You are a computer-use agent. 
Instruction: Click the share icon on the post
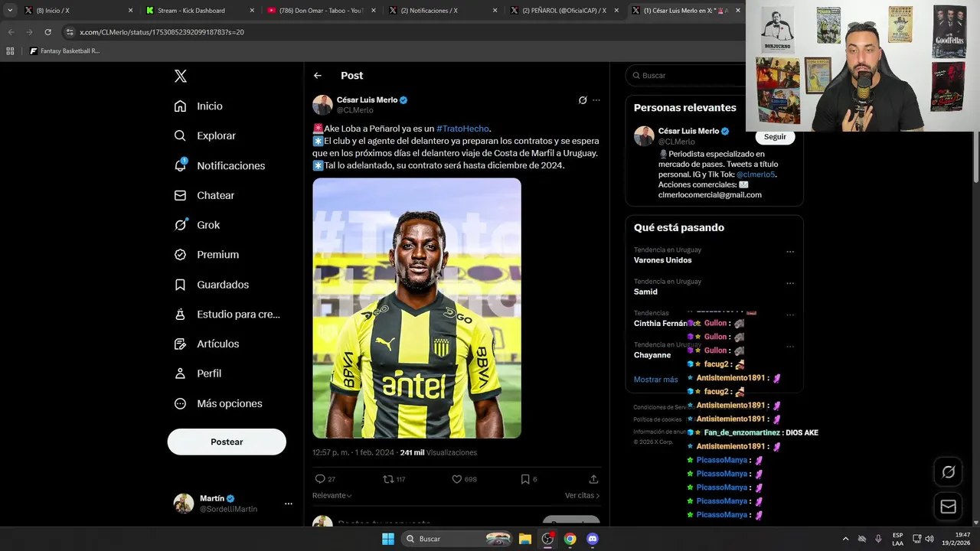tap(593, 479)
